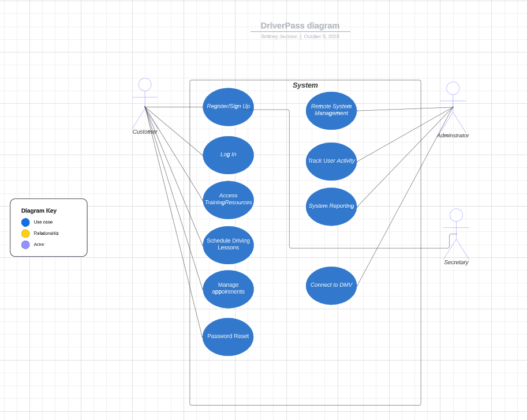Click the blue Use case key marker
This screenshot has height=420, width=527.
coord(24,222)
